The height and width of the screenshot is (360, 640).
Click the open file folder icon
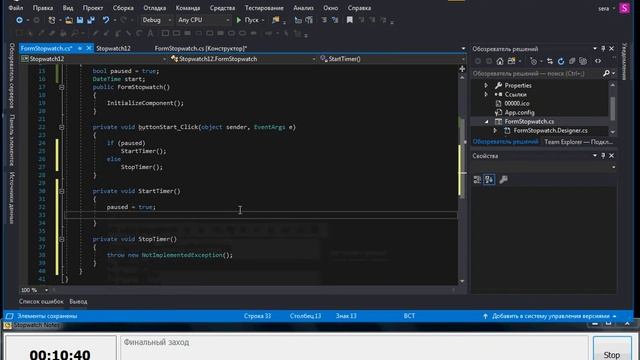pyautogui.click(x=69, y=20)
